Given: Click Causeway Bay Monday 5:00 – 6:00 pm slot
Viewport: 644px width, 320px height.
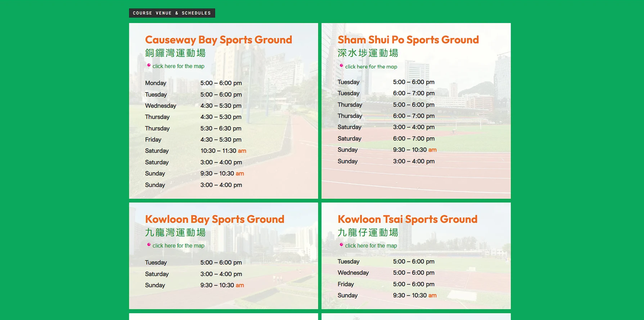Looking at the screenshot, I should tap(221, 83).
